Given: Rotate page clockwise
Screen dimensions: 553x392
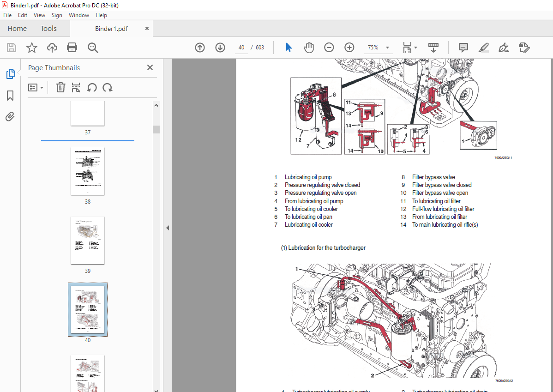Looking at the screenshot, I should [x=108, y=88].
